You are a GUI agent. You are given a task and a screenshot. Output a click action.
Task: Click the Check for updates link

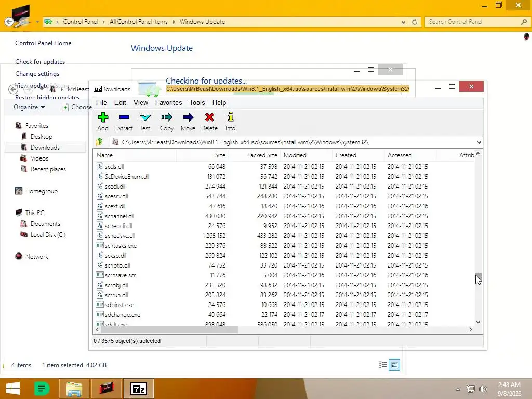[x=40, y=62]
